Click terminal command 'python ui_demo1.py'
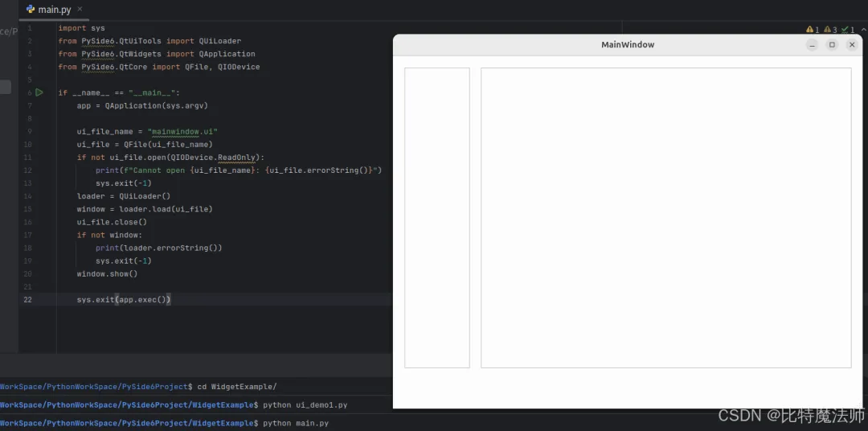This screenshot has width=868, height=431. [305, 405]
